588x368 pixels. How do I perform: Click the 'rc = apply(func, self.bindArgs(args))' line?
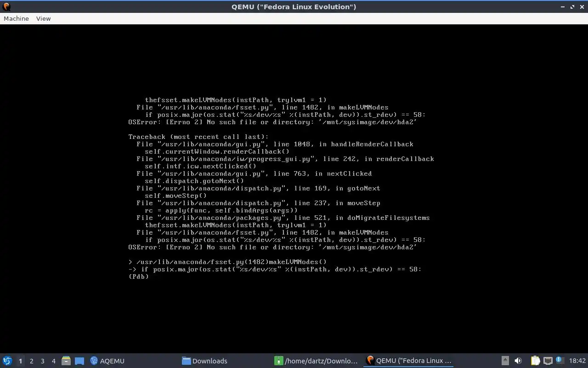(x=221, y=210)
